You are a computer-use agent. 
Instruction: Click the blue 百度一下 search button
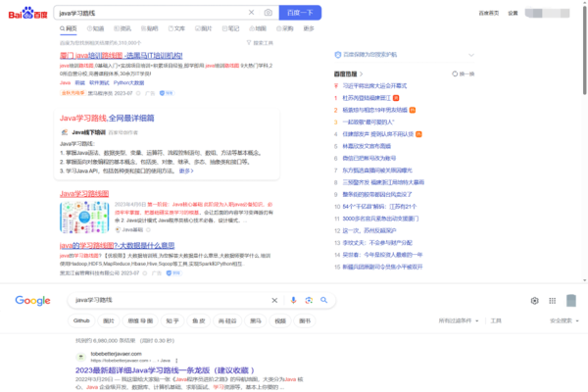point(300,13)
